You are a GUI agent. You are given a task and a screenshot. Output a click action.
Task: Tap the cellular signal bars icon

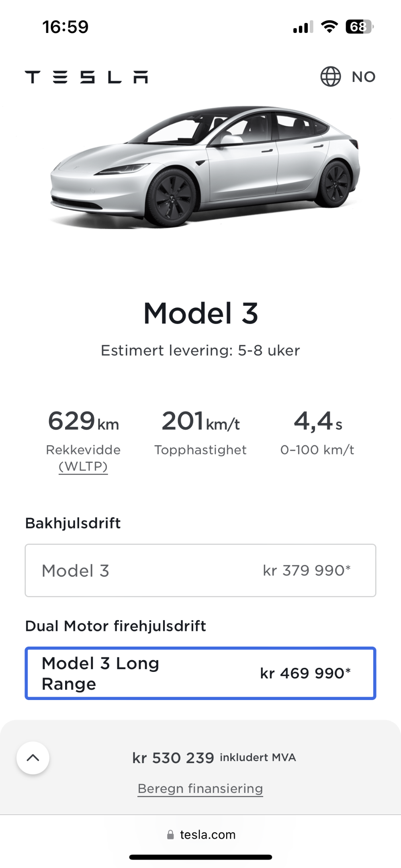tap(303, 27)
